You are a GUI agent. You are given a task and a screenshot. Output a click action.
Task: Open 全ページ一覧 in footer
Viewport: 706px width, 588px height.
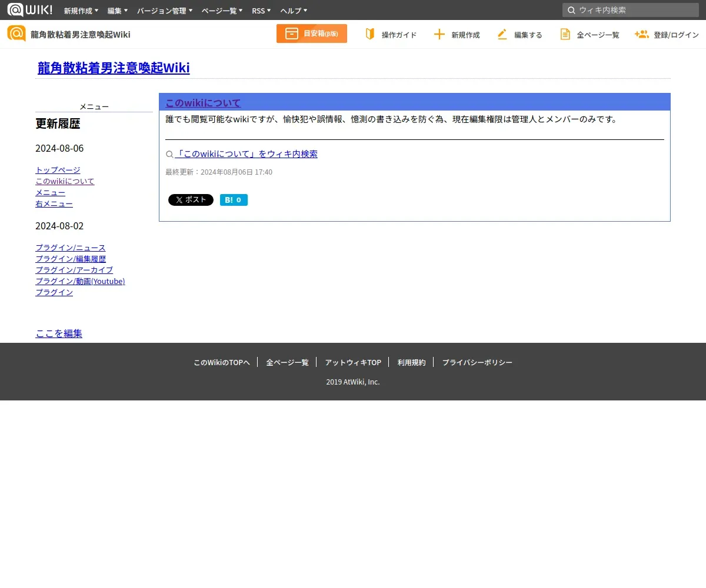tap(287, 362)
